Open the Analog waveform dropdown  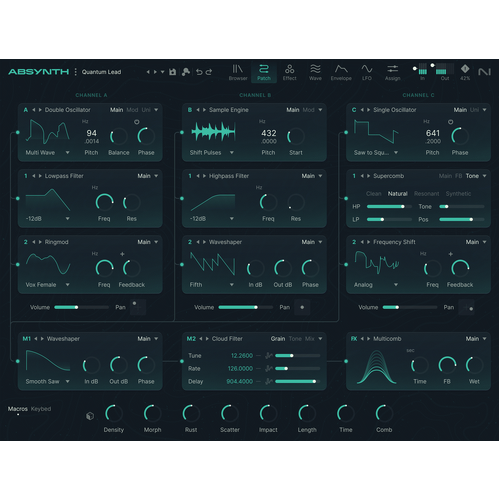(376, 285)
